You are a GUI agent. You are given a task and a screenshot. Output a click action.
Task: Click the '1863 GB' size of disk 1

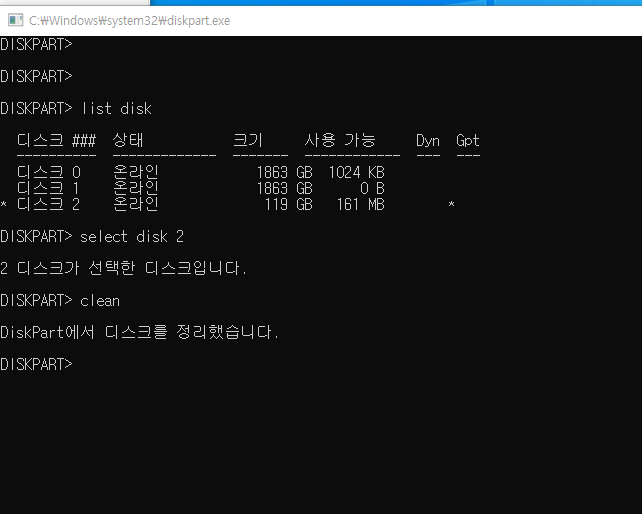[285, 188]
